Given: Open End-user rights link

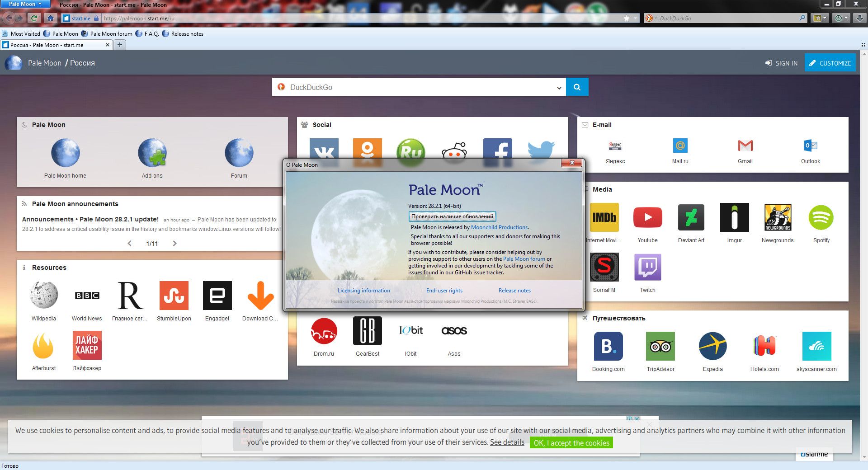Looking at the screenshot, I should [x=444, y=291].
